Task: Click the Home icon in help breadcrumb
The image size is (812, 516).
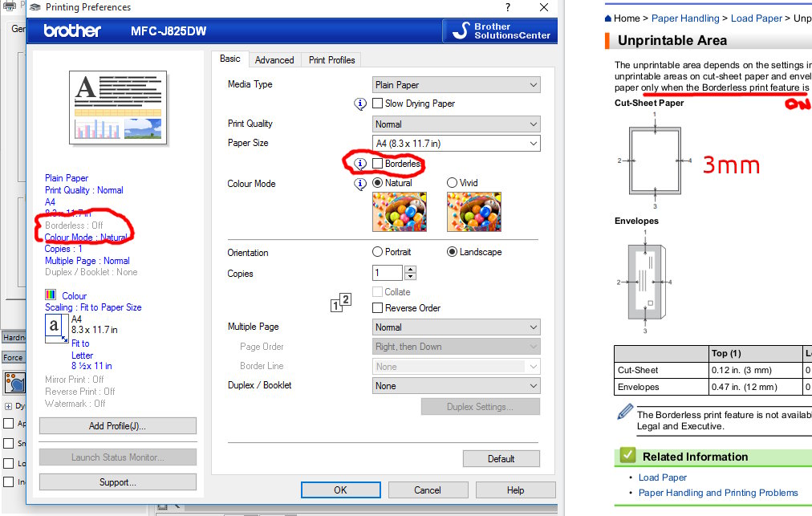Action: tap(608, 18)
